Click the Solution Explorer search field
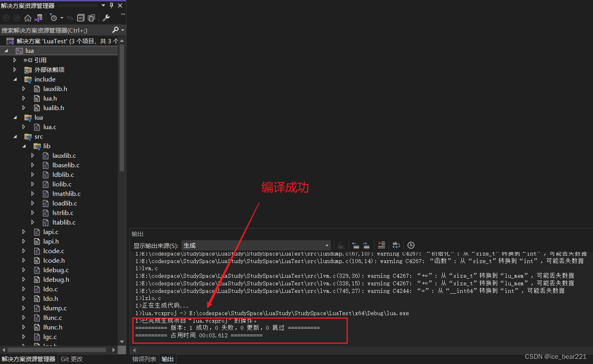 (x=56, y=30)
